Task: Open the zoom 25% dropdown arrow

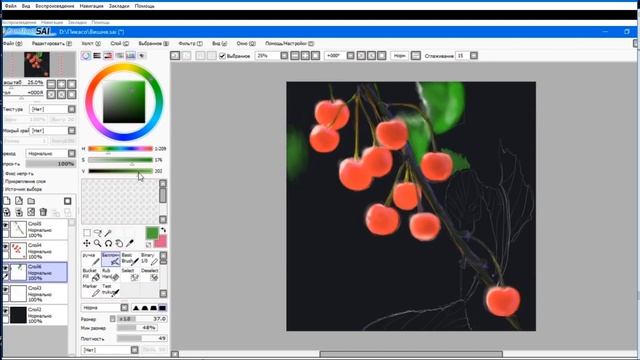Action: pos(284,56)
